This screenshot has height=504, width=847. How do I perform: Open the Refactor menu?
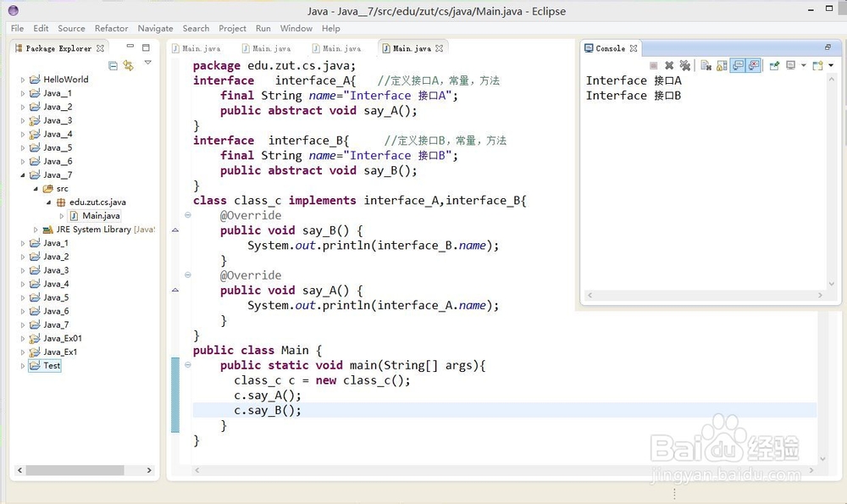click(111, 28)
